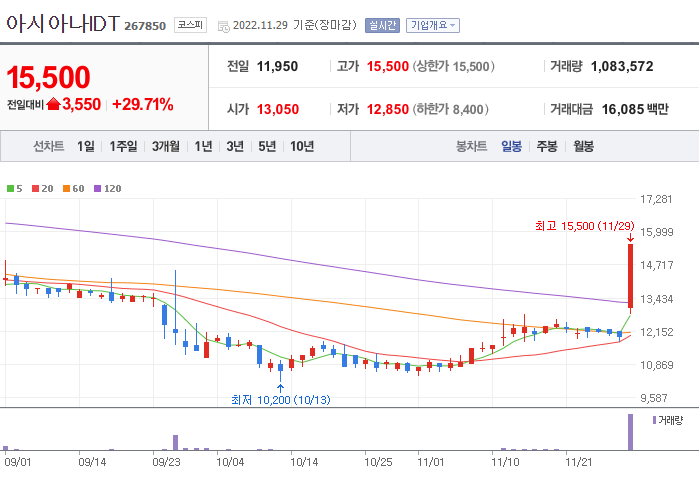
Task: Click the trading volume value 1,083,572
Action: click(622, 66)
